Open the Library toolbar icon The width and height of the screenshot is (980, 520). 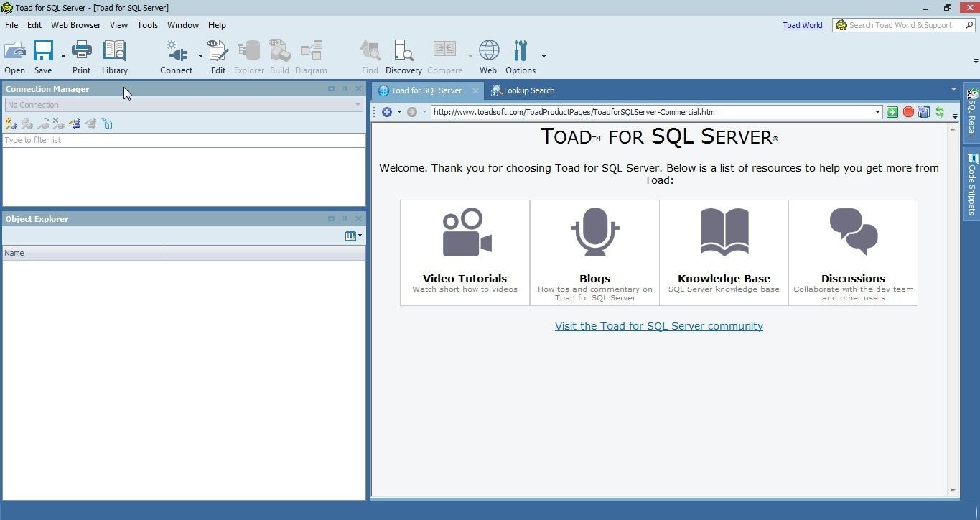[115, 52]
